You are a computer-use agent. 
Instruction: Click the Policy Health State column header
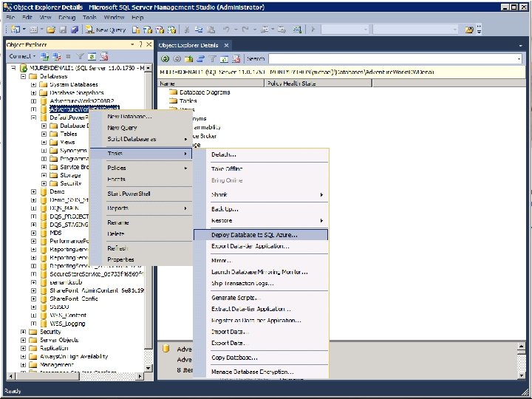click(318, 83)
